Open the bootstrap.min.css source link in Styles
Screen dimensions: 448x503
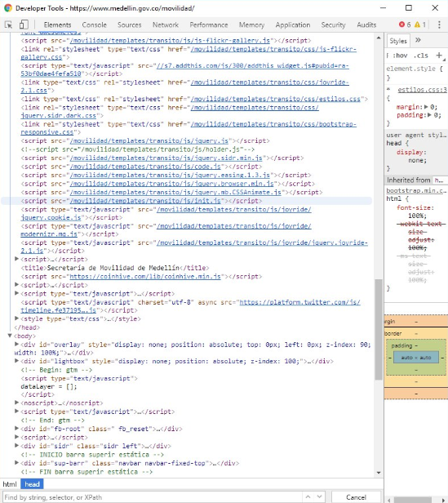pos(416,190)
